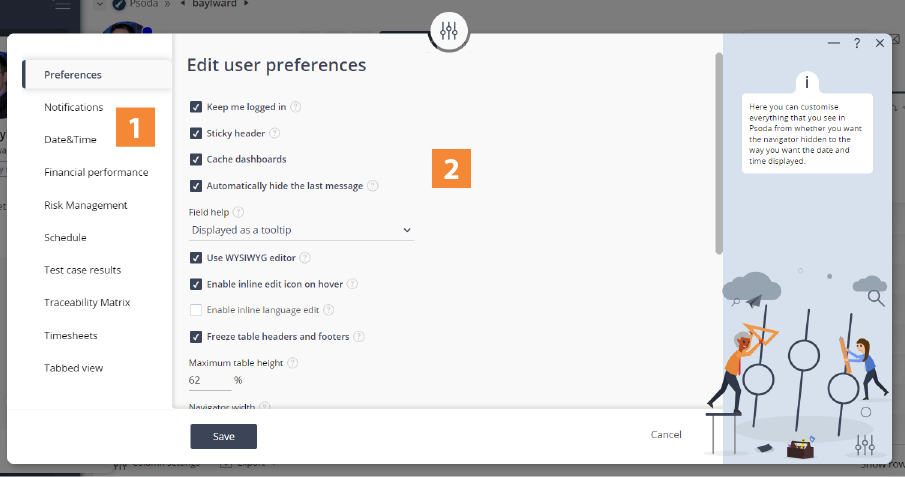
Task: Open dialog help via the question mark icon
Action: tap(857, 43)
